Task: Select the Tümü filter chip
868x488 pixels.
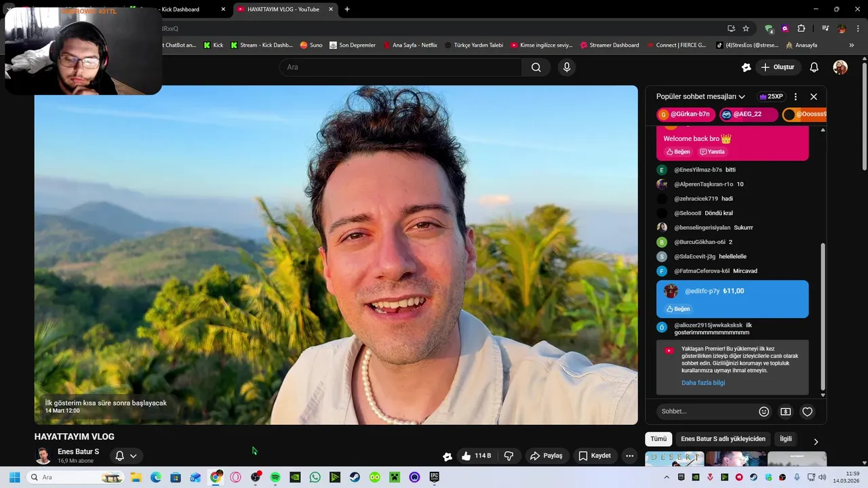Action: coord(658,439)
